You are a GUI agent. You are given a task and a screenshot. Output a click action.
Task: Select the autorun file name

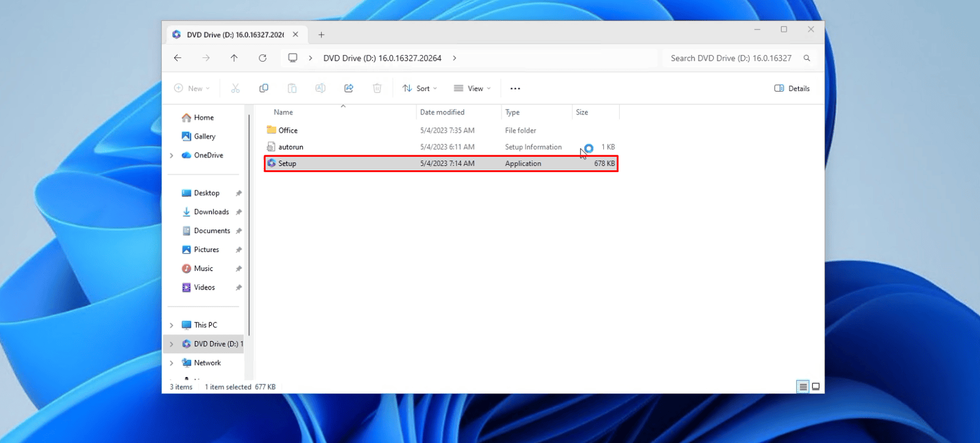291,147
